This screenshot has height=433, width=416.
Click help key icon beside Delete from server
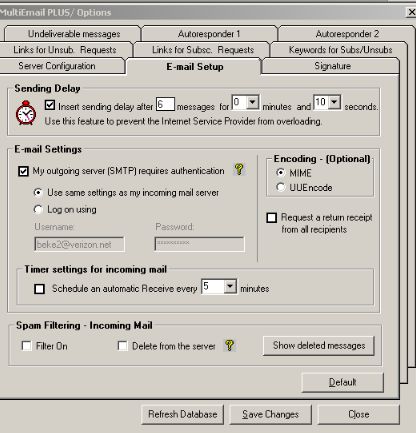pyautogui.click(x=229, y=345)
